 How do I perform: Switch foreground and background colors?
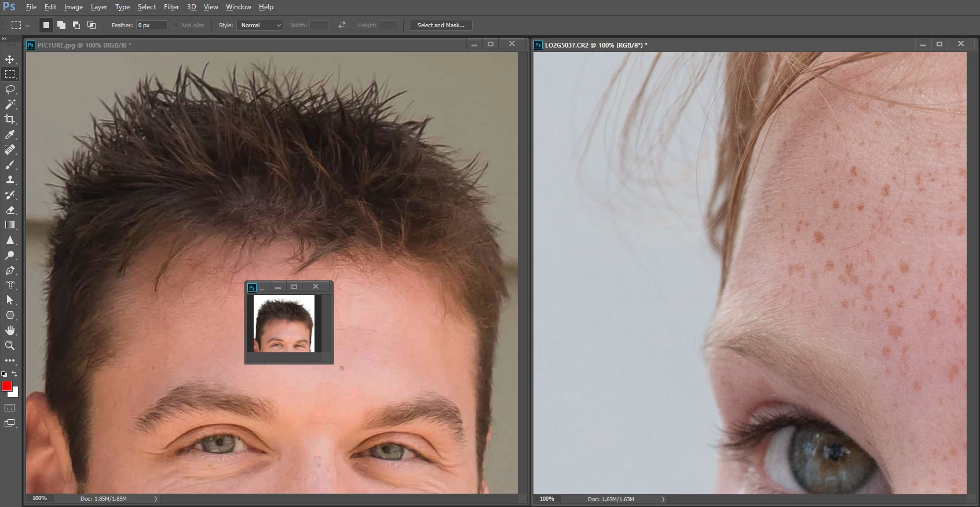[x=14, y=374]
